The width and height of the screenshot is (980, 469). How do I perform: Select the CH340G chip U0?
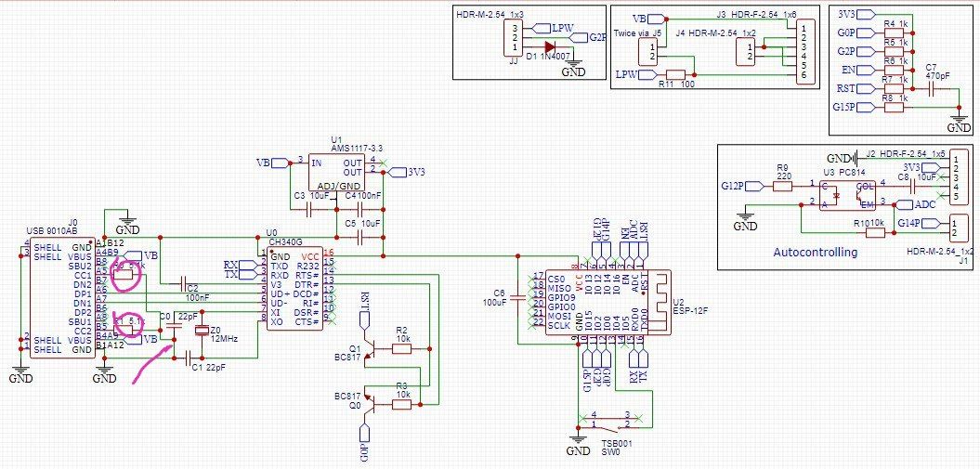[297, 289]
